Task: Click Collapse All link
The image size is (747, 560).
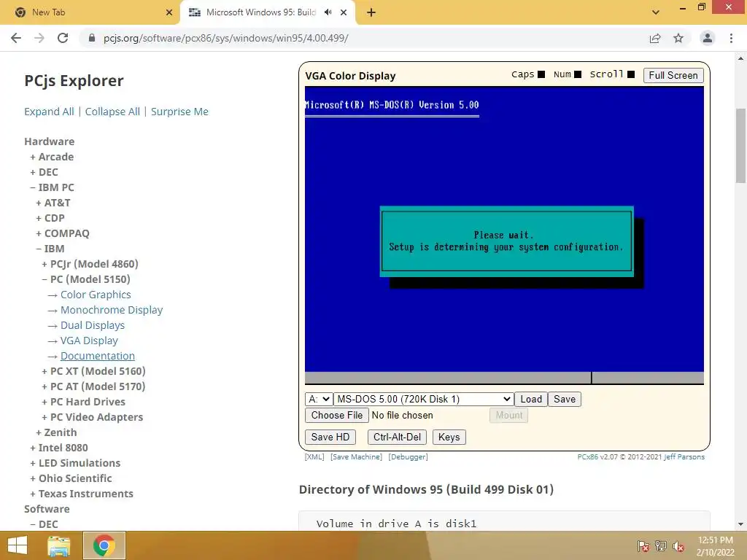Action: [x=112, y=112]
